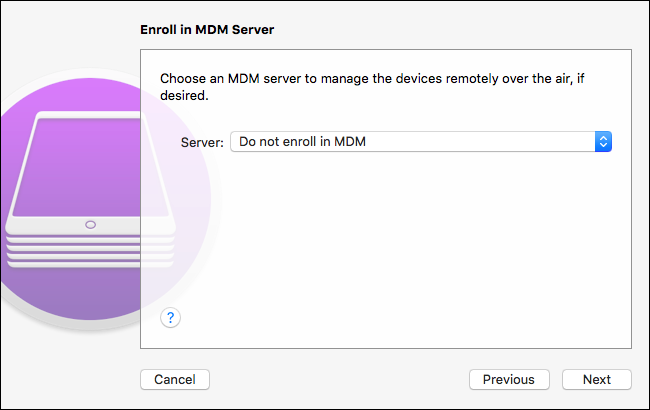Select the 'Do not enroll in MDM' text
Viewport: 650px width, 410px height.
[x=302, y=142]
